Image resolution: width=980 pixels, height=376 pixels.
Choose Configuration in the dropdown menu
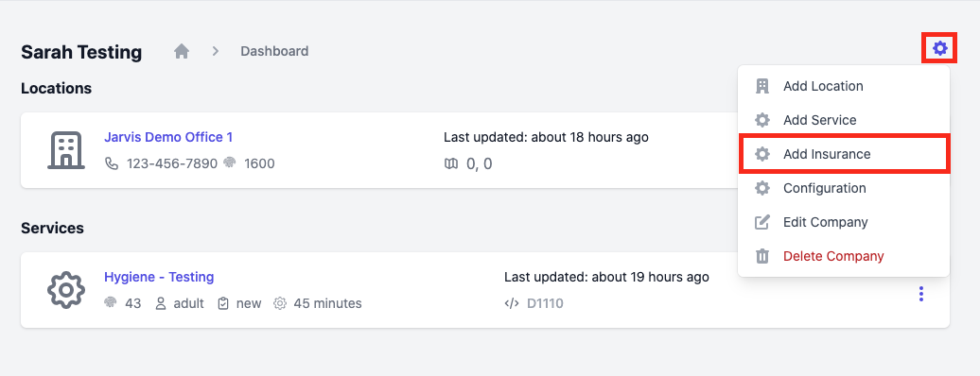pyautogui.click(x=844, y=188)
